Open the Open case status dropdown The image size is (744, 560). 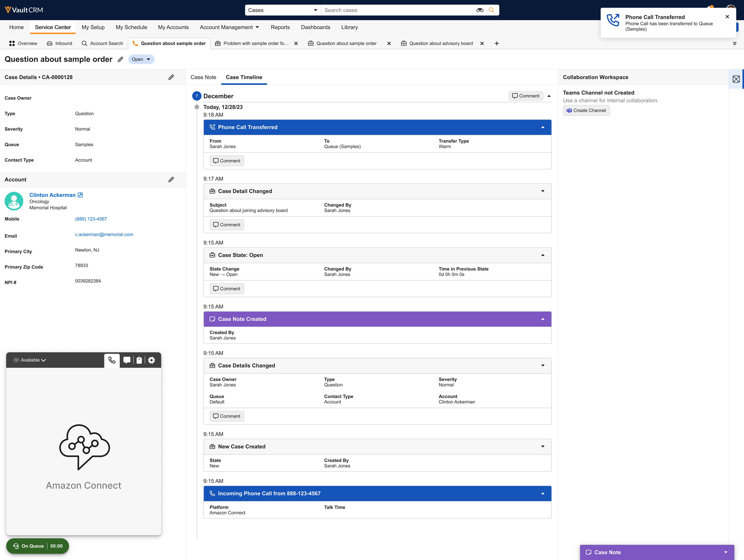point(141,59)
